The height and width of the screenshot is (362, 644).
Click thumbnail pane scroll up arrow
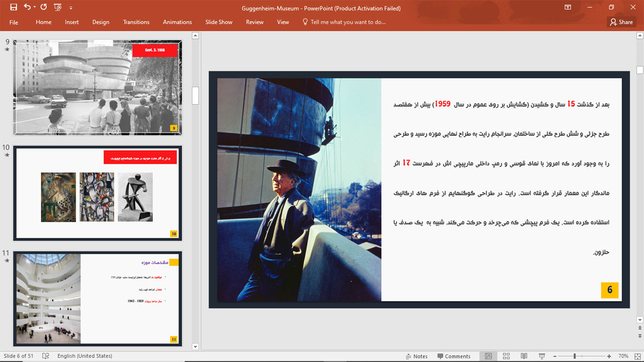click(x=196, y=36)
